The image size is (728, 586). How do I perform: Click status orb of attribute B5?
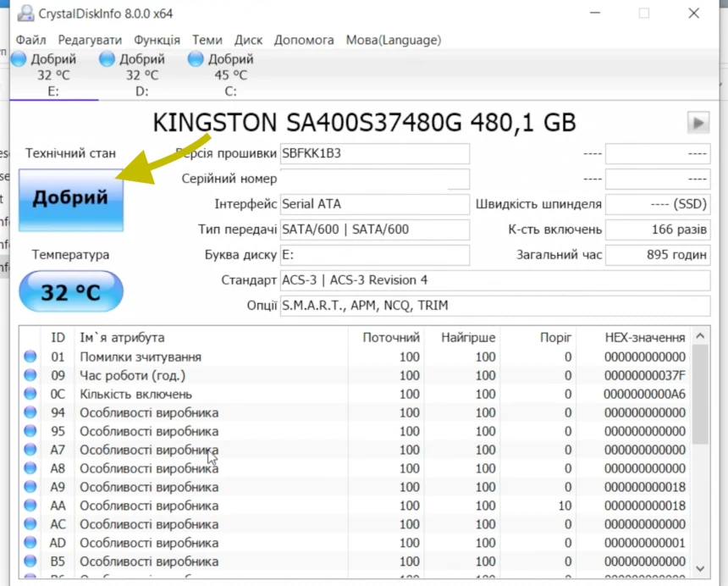(30, 561)
